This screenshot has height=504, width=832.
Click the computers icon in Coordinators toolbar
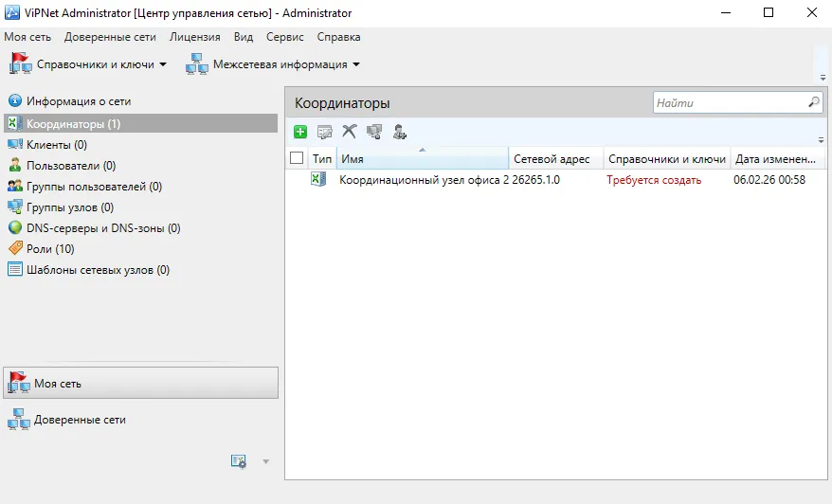[374, 132]
